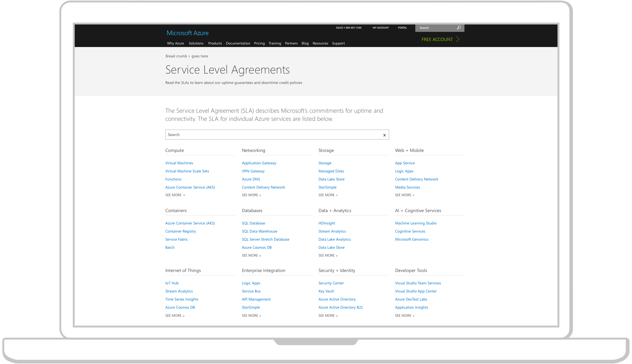
Task: Open the Media Services link
Action: point(407,187)
